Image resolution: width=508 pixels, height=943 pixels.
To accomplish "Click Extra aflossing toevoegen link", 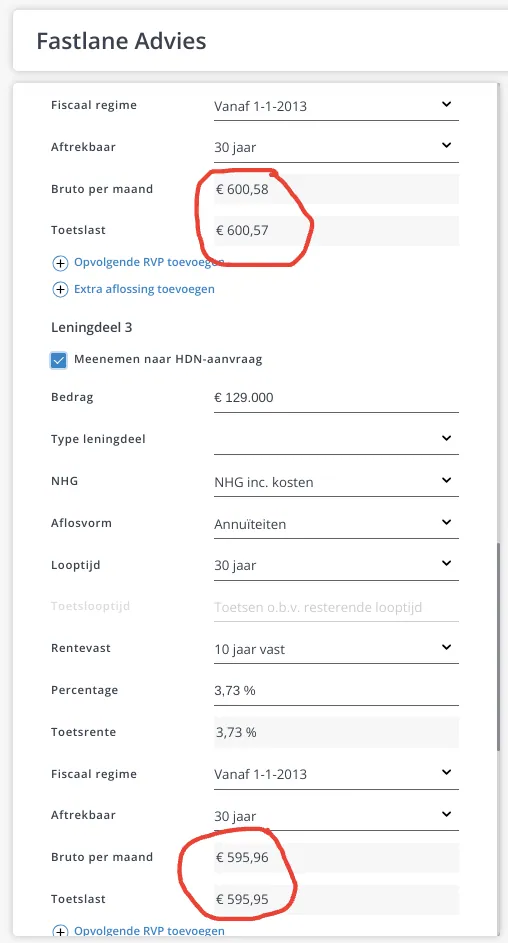I will 144,289.
